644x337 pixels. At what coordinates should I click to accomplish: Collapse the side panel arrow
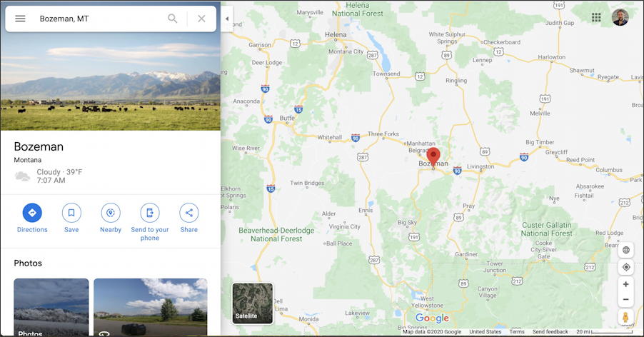click(x=227, y=19)
